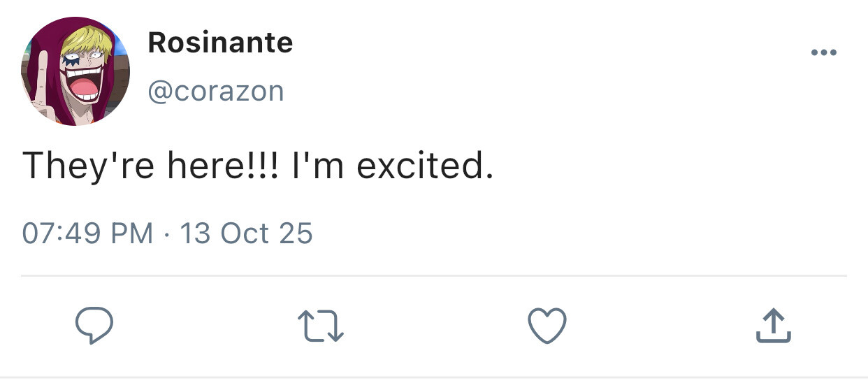Start a comment via the bubble icon
Screen dimensions: 868x390
point(94,326)
